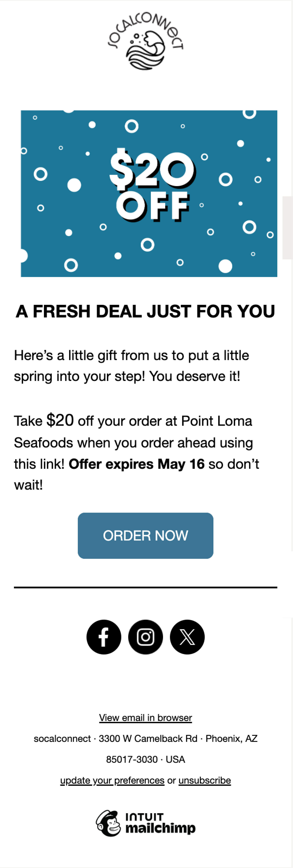Open the Instagram social icon
The height and width of the screenshot is (868, 293).
pos(145,637)
